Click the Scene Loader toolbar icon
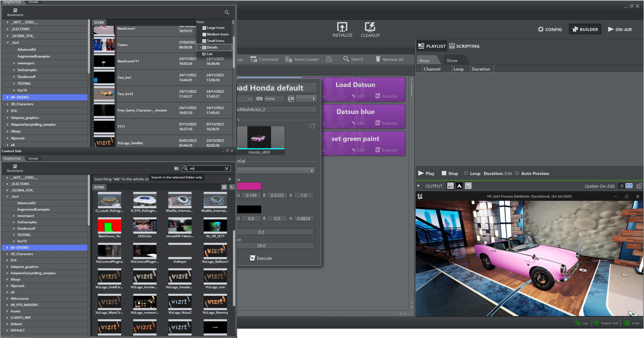This screenshot has width=644, height=338. click(288, 59)
